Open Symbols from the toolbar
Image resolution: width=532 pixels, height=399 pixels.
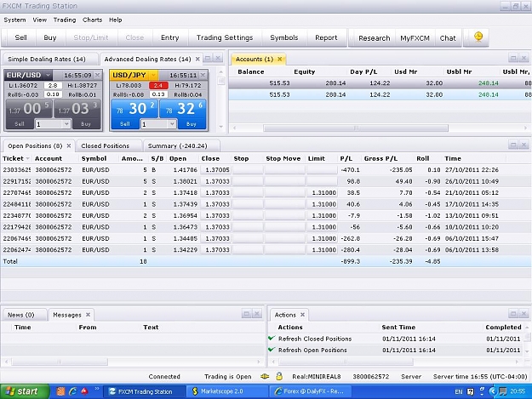click(x=284, y=37)
